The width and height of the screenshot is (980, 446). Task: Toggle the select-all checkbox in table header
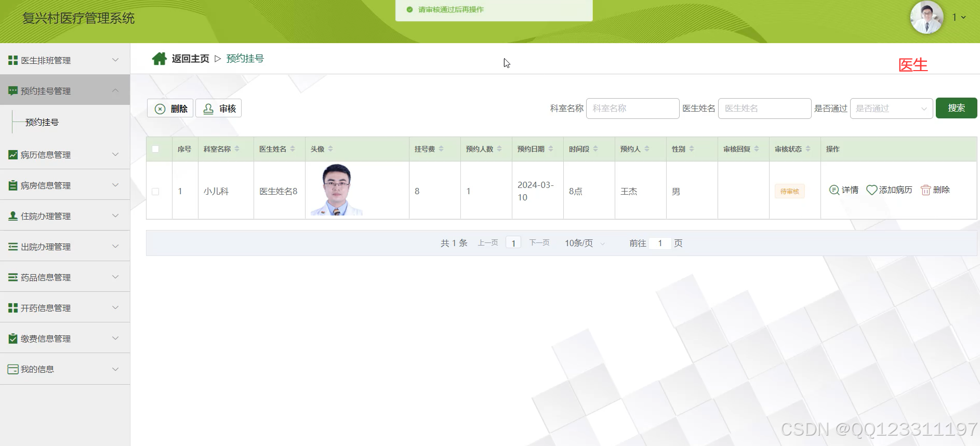[x=155, y=149]
